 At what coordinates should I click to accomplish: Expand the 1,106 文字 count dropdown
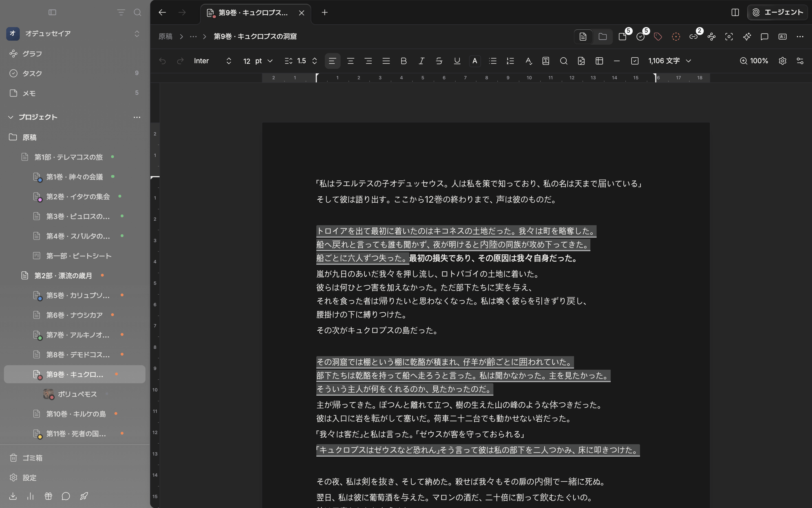point(670,61)
